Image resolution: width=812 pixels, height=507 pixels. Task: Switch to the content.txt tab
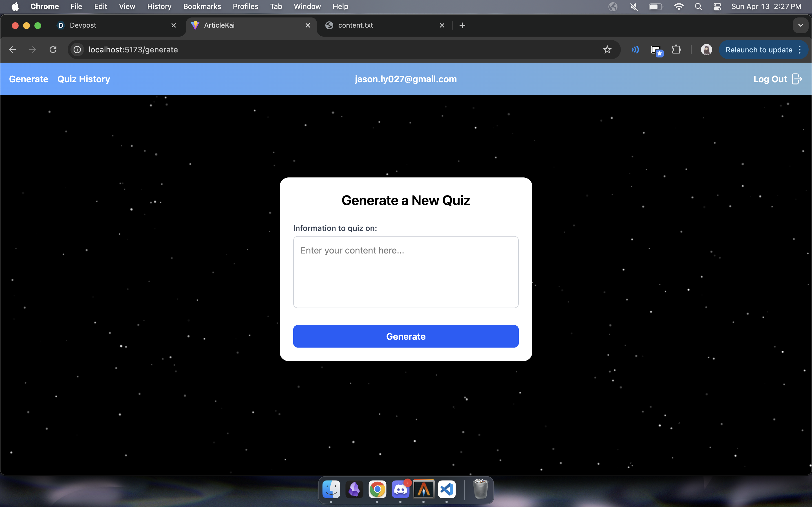(x=355, y=25)
